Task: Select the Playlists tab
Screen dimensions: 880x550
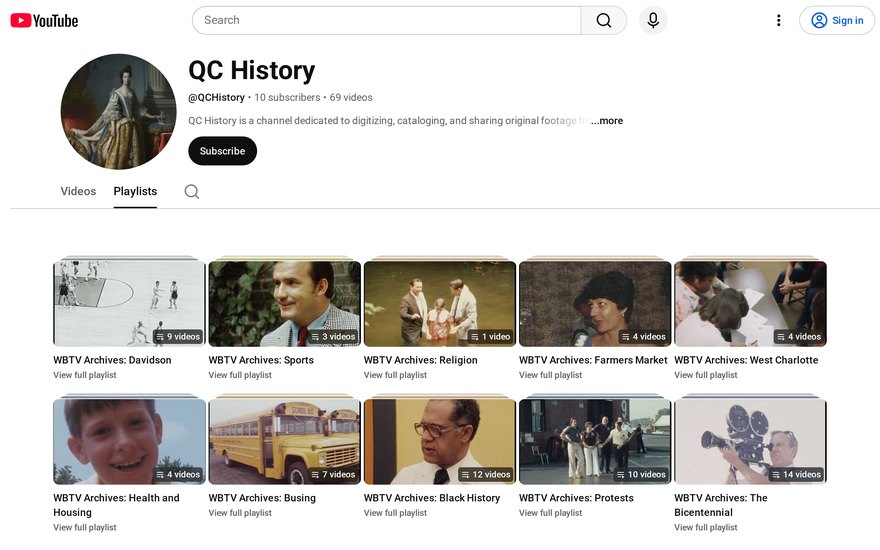Action: click(x=135, y=191)
